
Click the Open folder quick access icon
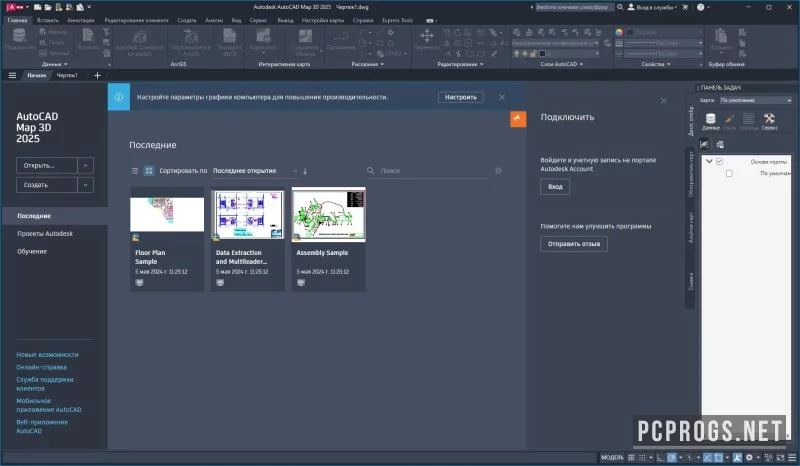coord(48,7)
